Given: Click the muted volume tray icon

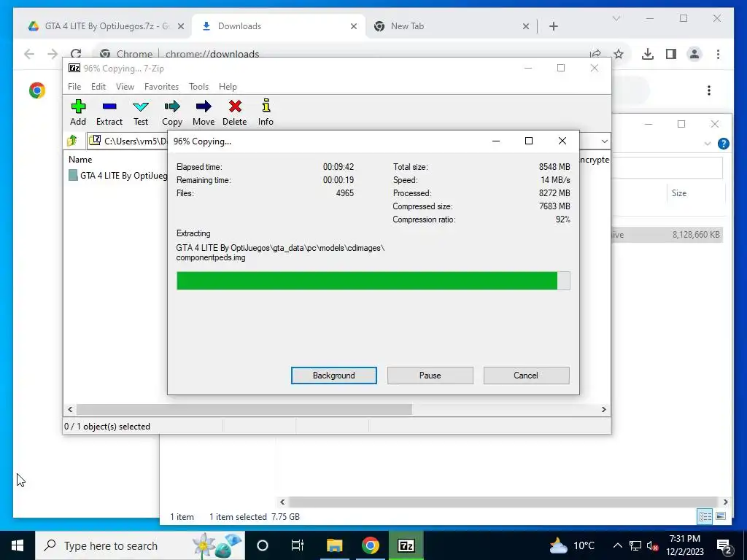Looking at the screenshot, I should click(652, 545).
